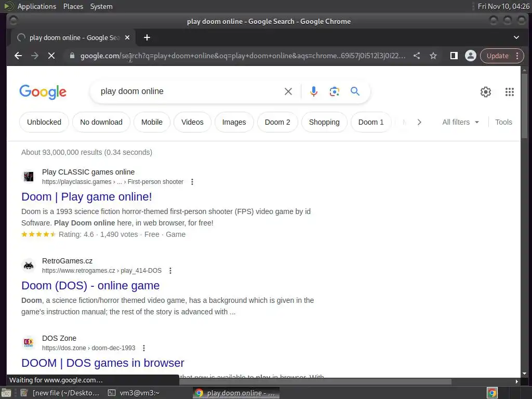View site information via the padlock icon

(x=72, y=56)
